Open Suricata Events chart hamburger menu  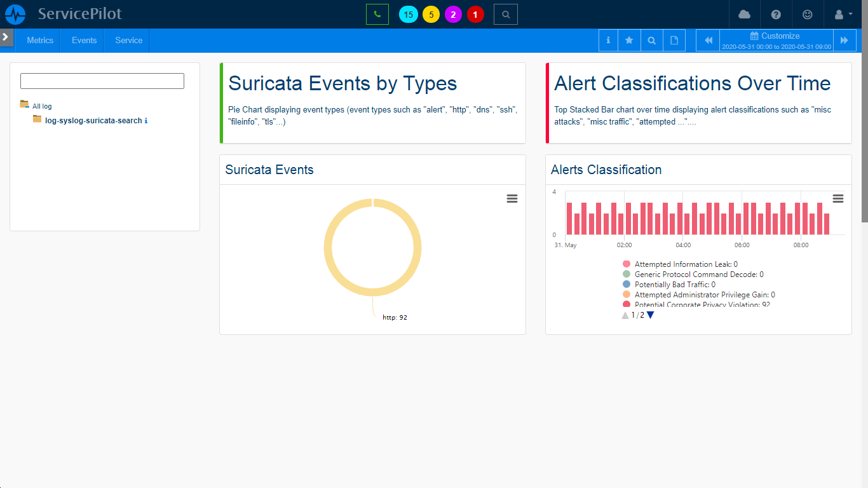click(512, 199)
